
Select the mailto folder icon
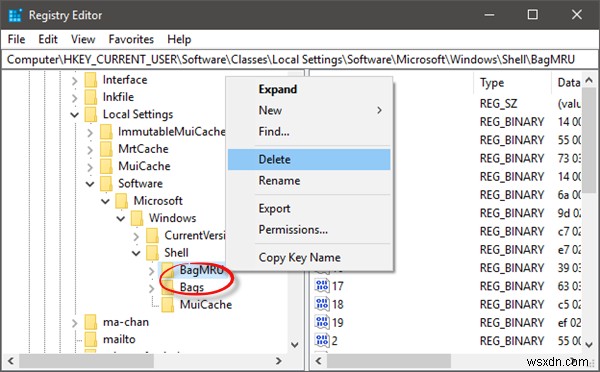tap(91, 339)
